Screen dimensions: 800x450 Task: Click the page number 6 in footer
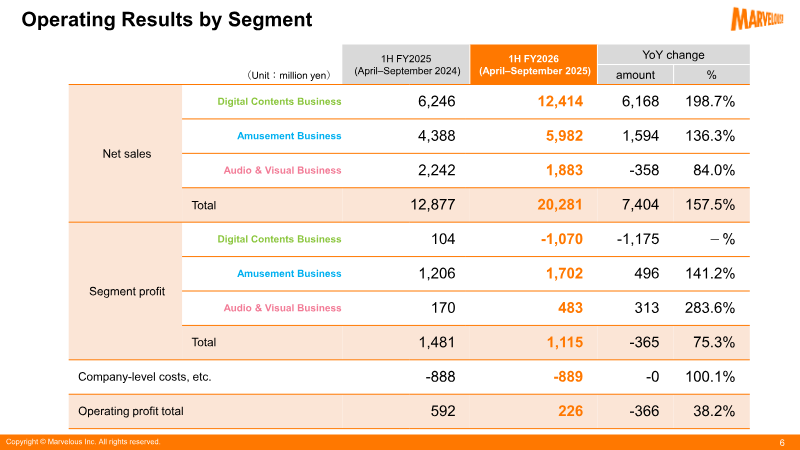782,442
